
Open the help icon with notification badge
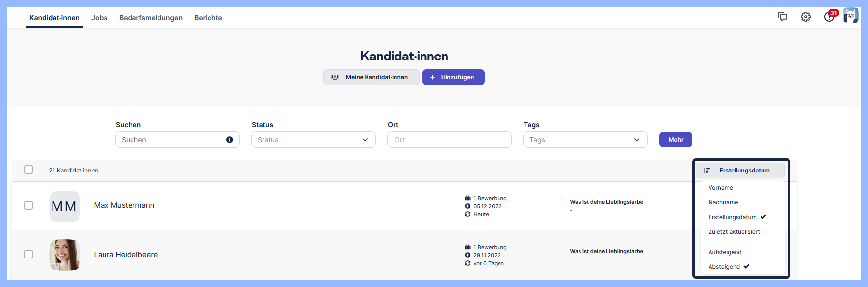click(x=829, y=17)
